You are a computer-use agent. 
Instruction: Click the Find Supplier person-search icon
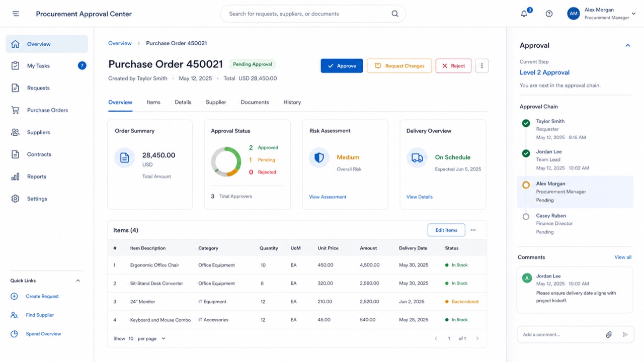[14, 315]
